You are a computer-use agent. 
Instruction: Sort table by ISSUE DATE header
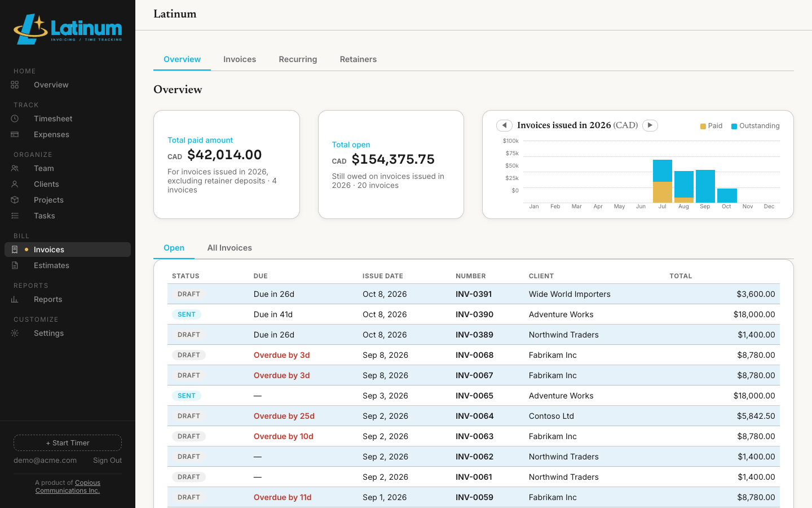click(x=383, y=276)
